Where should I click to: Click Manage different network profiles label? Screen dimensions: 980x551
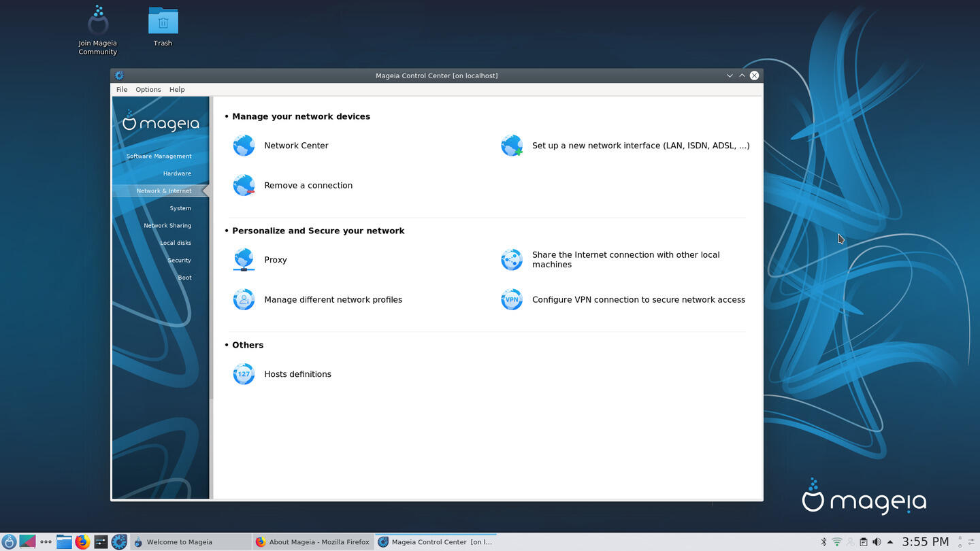pyautogui.click(x=333, y=299)
